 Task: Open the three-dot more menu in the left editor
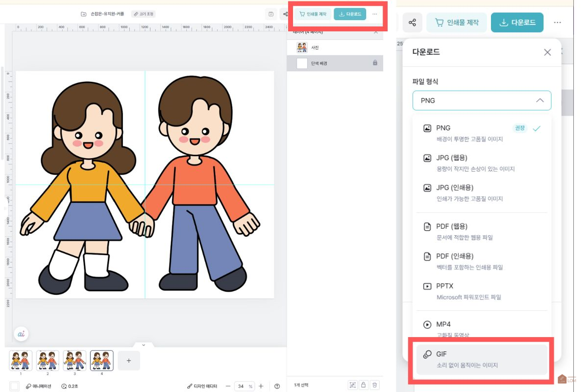coord(375,14)
